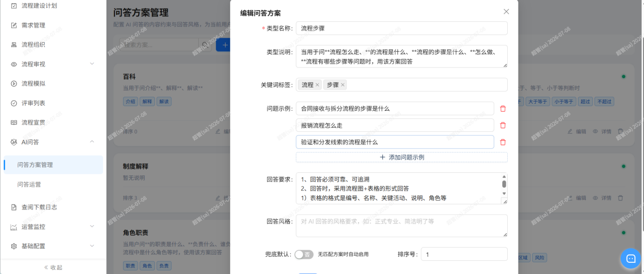Click the 排序号 number field
This screenshot has width=644, height=274.
click(464, 254)
